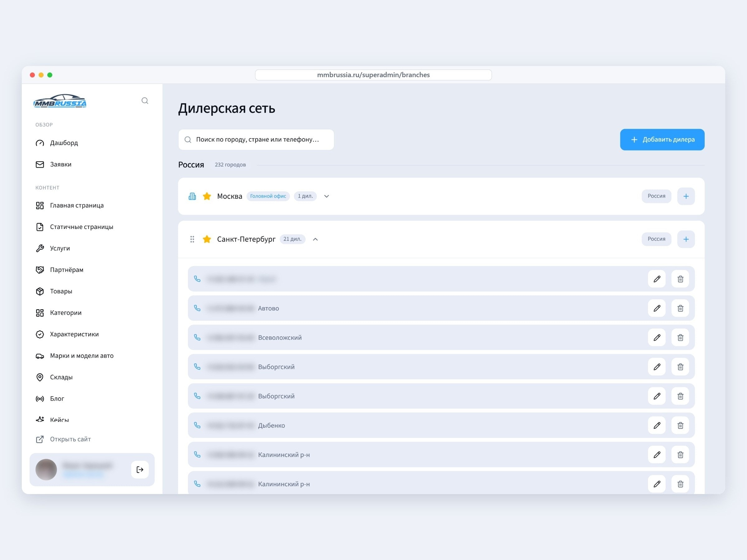This screenshot has width=747, height=560.
Task: Click the drag handle dots beside Санкт-Петербург
Action: tap(192, 239)
